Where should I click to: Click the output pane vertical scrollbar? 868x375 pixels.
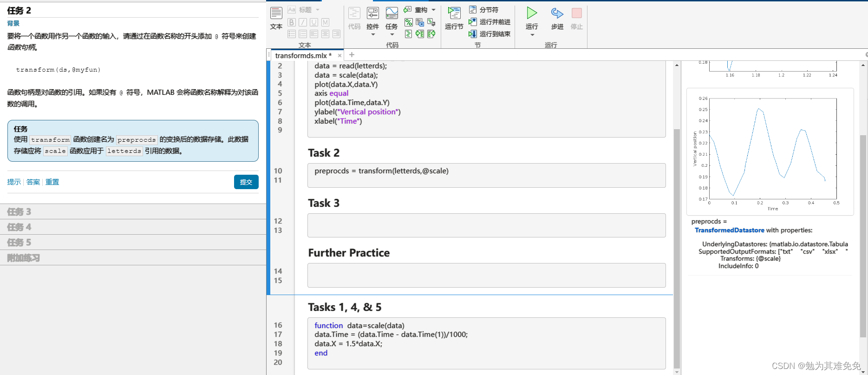(863, 236)
